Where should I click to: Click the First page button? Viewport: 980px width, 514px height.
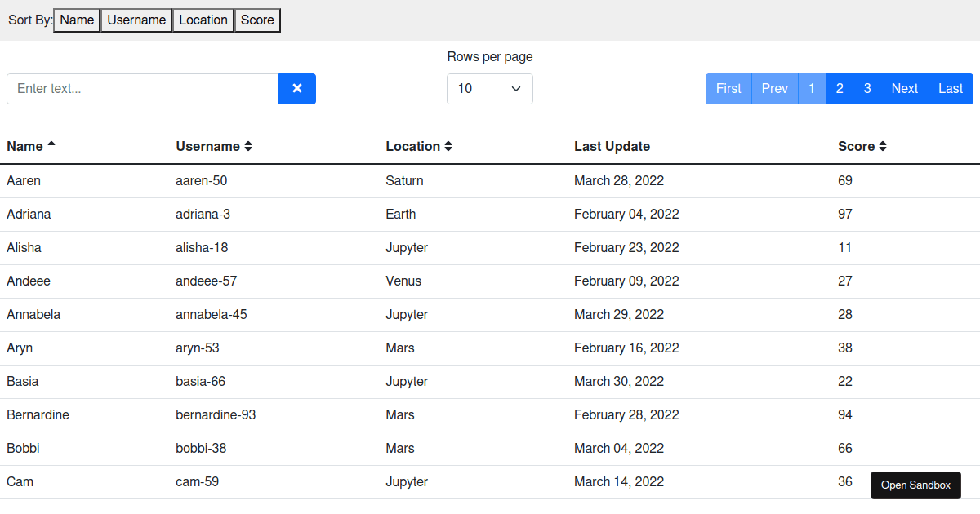coord(728,89)
